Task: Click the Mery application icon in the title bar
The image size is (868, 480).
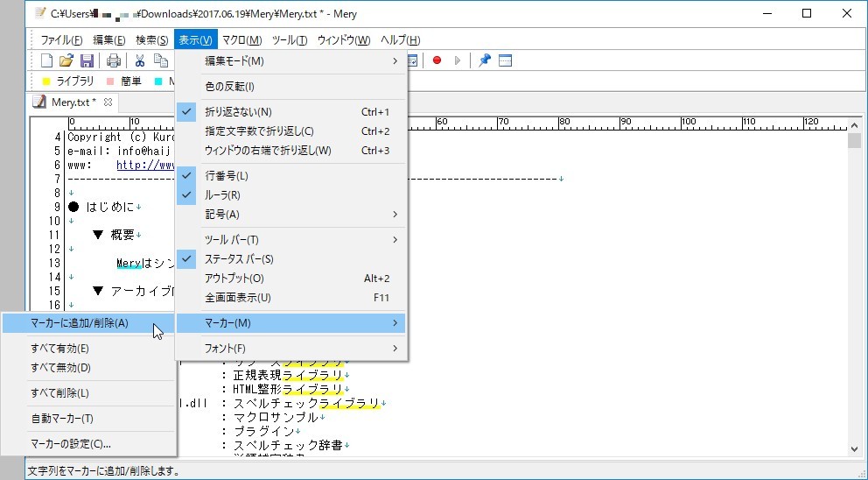Action: (40, 13)
